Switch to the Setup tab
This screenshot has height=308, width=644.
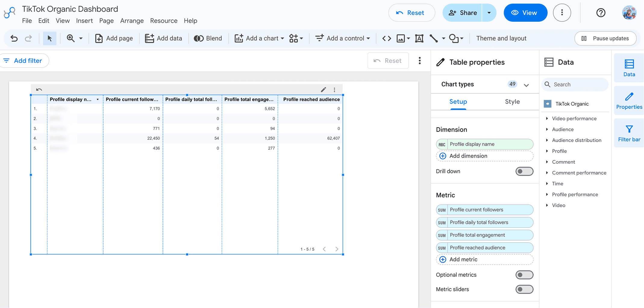[x=458, y=102]
